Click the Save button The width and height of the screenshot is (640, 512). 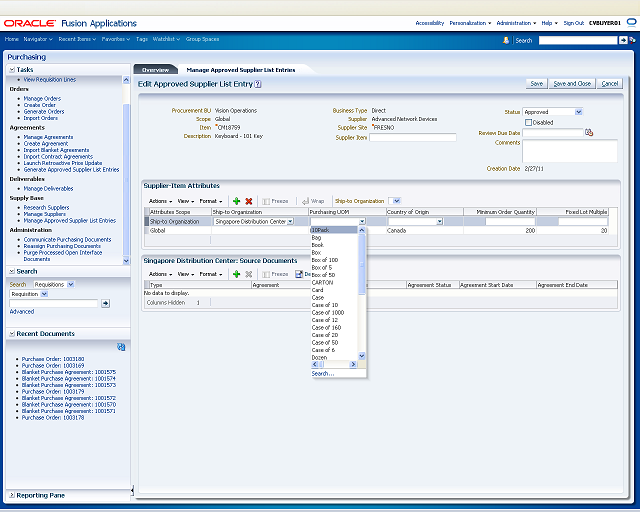click(x=536, y=84)
